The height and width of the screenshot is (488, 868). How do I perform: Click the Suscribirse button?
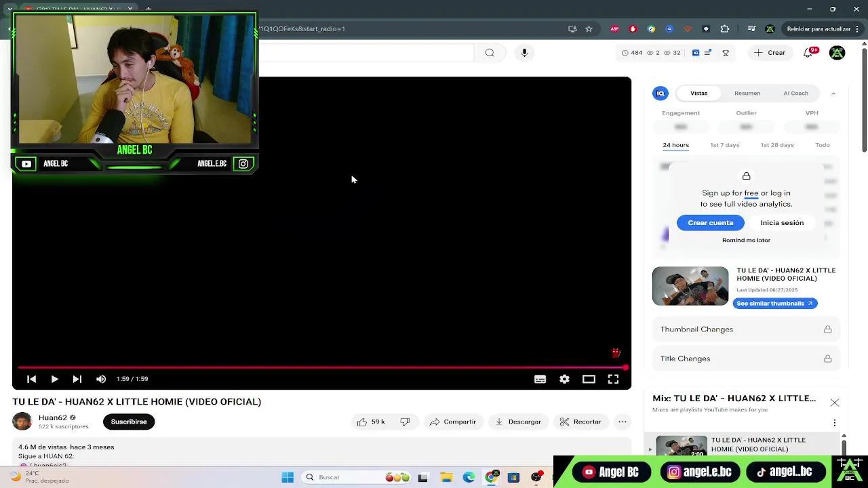pos(129,422)
